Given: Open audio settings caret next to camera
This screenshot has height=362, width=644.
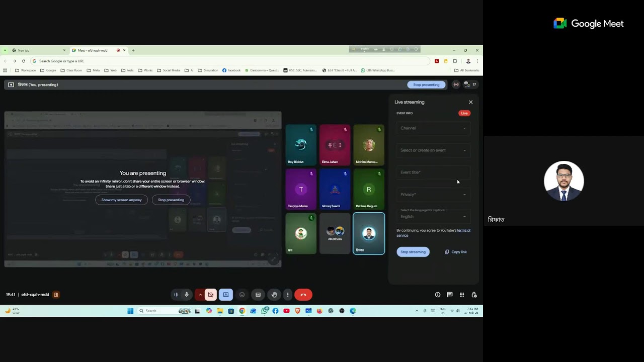Looking at the screenshot, I should pos(200,295).
